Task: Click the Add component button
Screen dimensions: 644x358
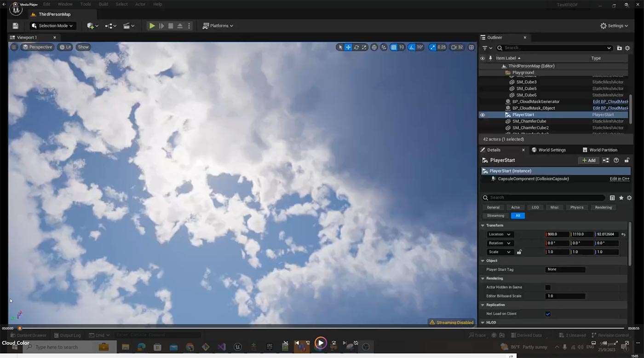Action: pos(588,160)
